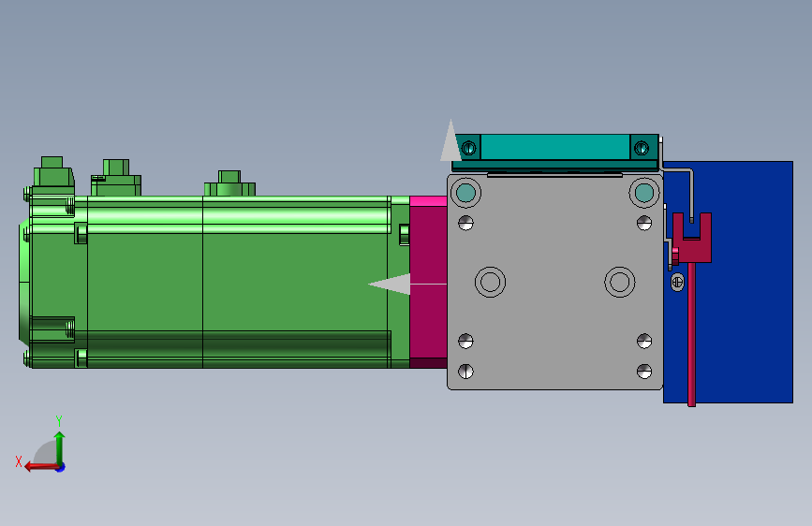
Task: Select right concentric-circle hole on gray plate center
Action: tap(620, 282)
